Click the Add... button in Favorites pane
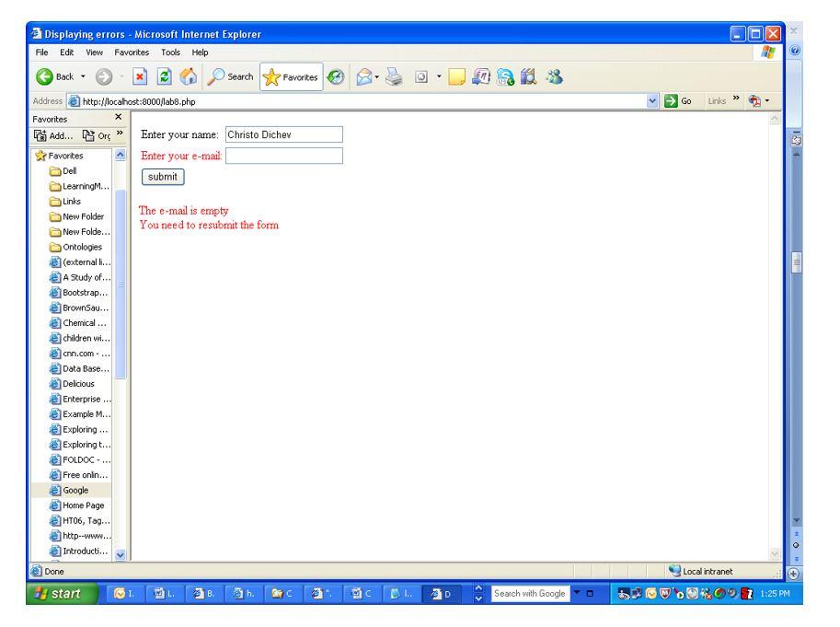Image resolution: width=840 pixels, height=627 pixels. click(x=53, y=135)
